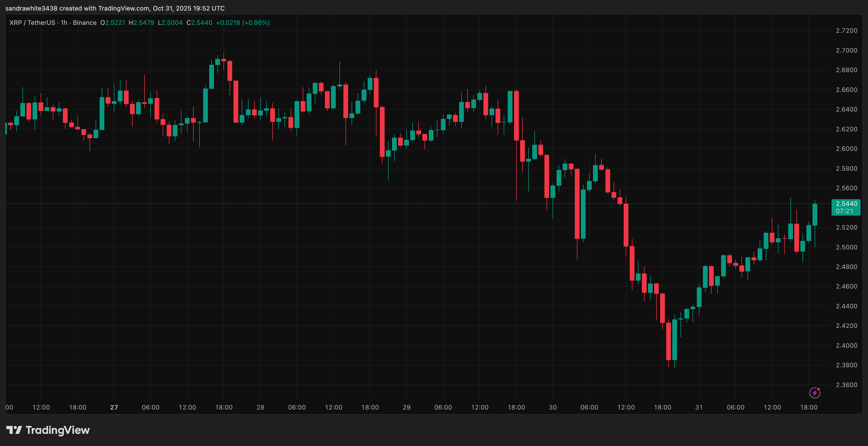This screenshot has width=868, height=446.
Task: Open the 1h interval selector
Action: point(64,22)
